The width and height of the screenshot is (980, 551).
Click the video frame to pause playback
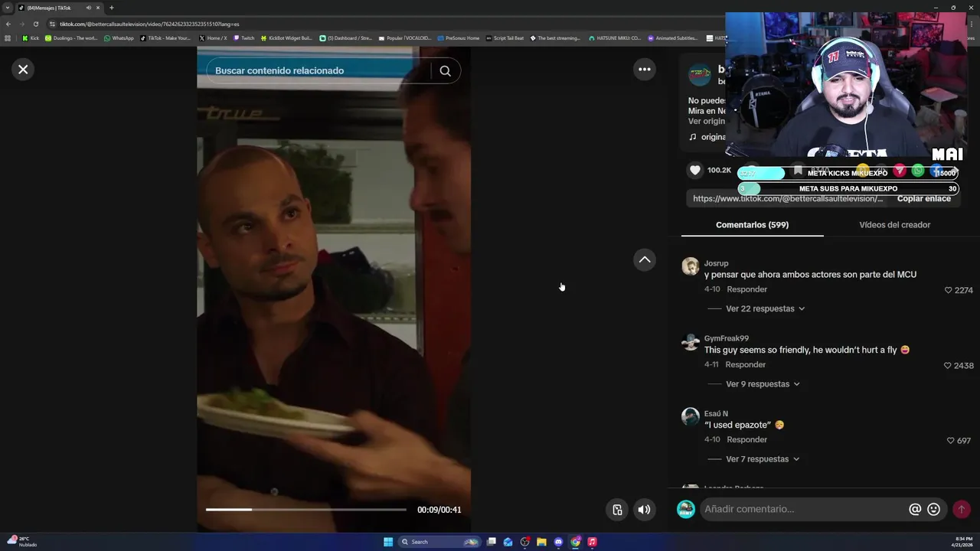[x=334, y=289]
